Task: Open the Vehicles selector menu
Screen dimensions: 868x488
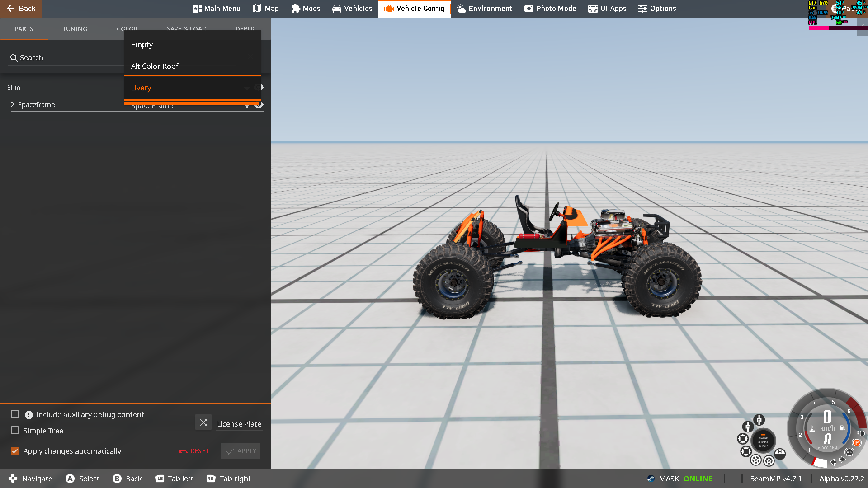Action: click(352, 9)
